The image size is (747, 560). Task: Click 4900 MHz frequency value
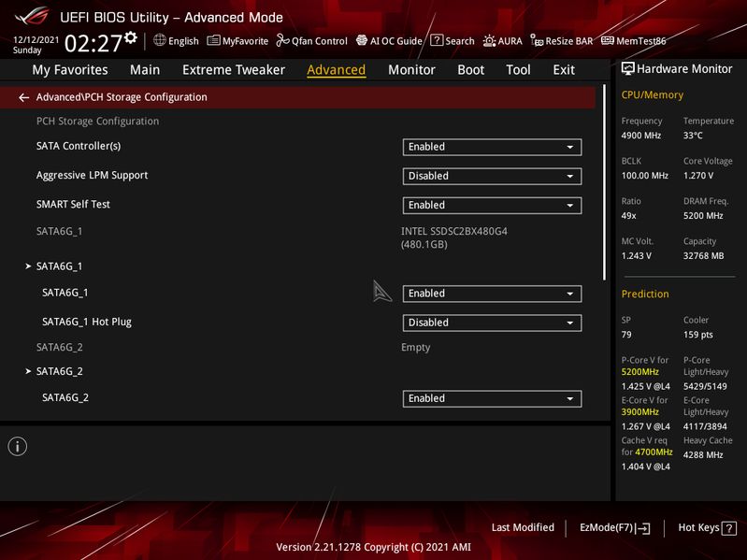point(640,136)
